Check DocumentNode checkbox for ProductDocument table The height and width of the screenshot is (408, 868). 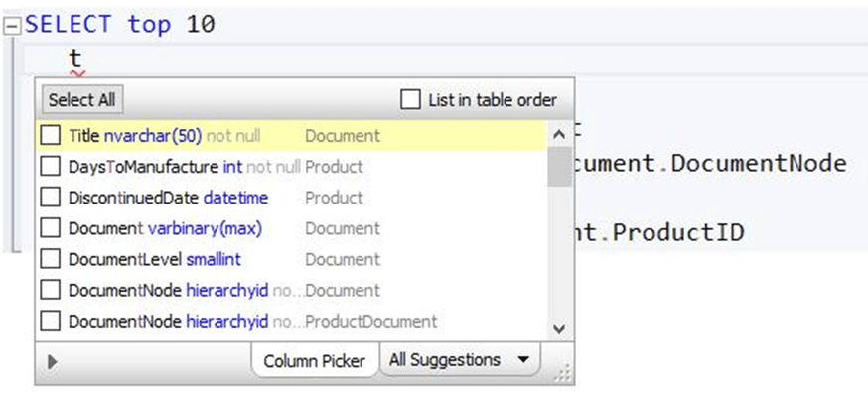tap(50, 321)
